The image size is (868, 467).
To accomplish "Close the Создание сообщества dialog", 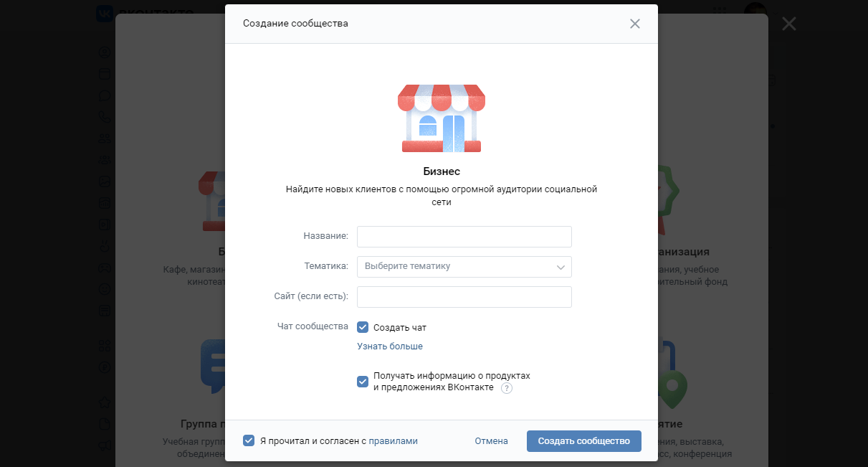I will (634, 24).
